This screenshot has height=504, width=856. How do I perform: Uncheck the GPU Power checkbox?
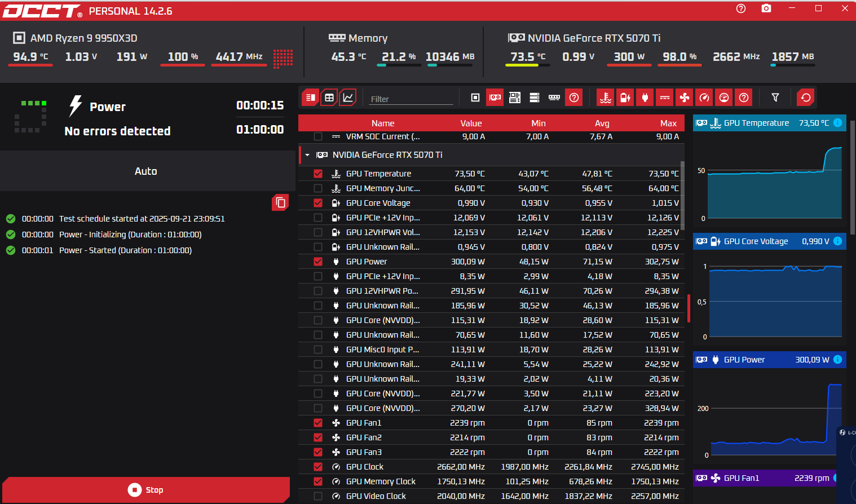(318, 262)
